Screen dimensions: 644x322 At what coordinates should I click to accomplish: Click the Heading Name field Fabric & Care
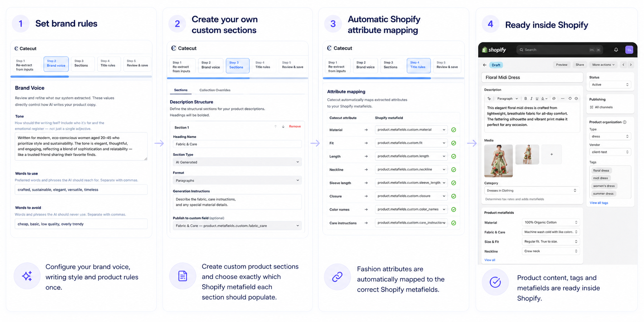237,144
